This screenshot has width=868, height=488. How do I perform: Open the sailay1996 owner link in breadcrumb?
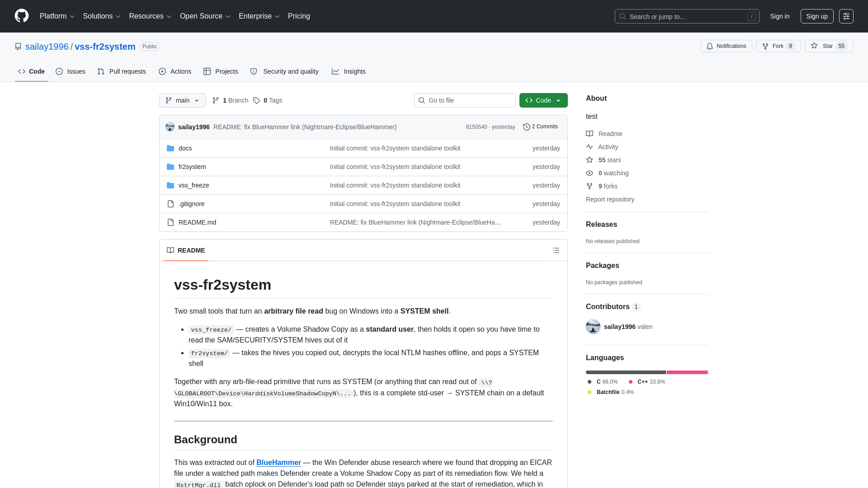[x=47, y=47]
